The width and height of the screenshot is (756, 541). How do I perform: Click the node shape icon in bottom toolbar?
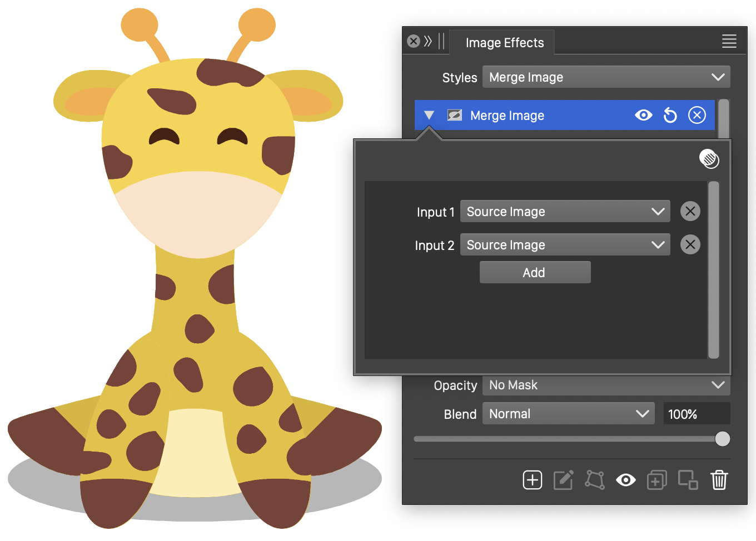594,480
